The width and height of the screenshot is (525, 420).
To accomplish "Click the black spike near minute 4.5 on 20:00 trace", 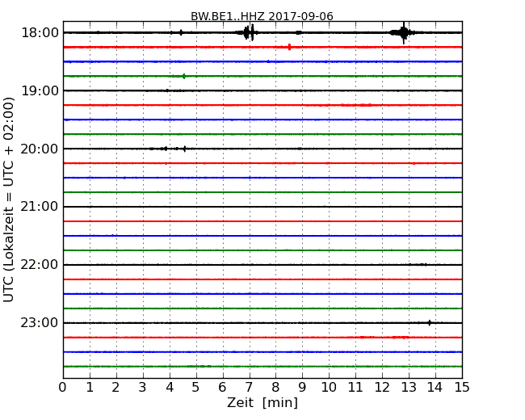I will coord(184,149).
